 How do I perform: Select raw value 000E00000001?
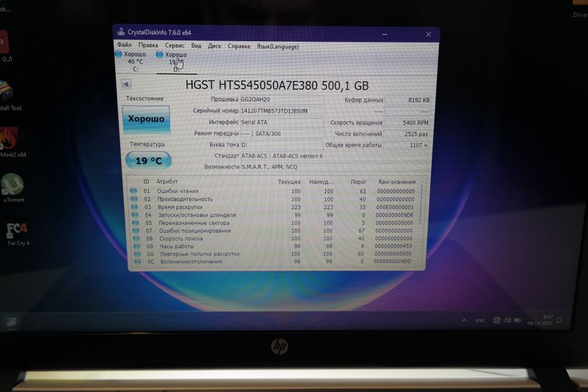tap(395, 207)
